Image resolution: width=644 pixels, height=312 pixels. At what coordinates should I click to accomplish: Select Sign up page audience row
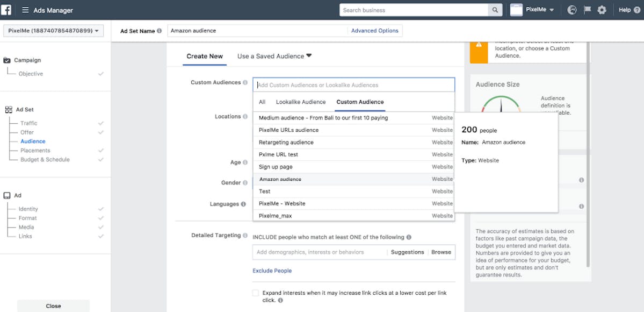pos(353,167)
